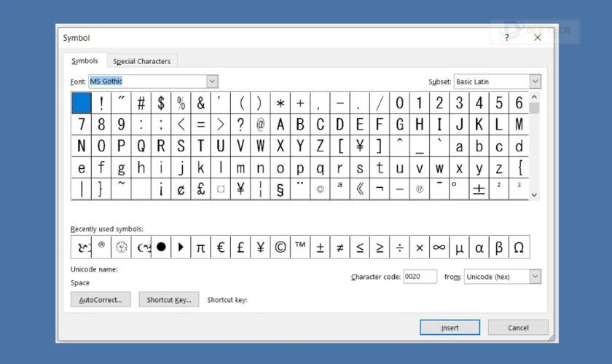Choose the question mark symbol in the grid
612x364 pixels.
click(x=240, y=124)
